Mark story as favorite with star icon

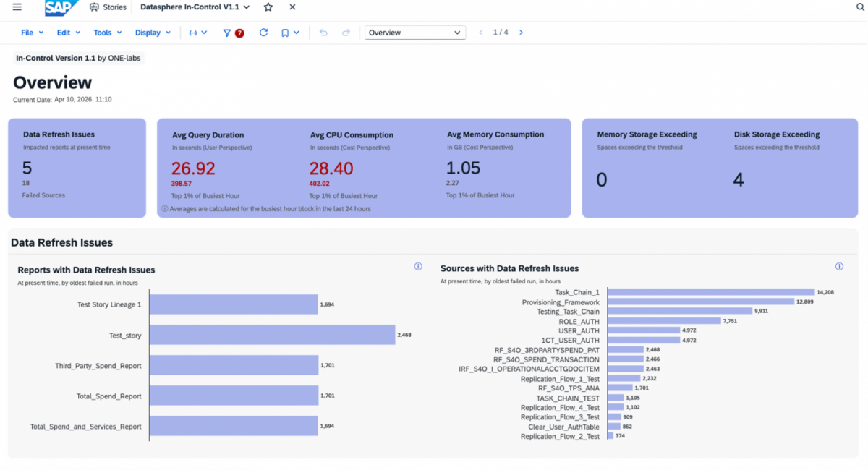pos(268,7)
